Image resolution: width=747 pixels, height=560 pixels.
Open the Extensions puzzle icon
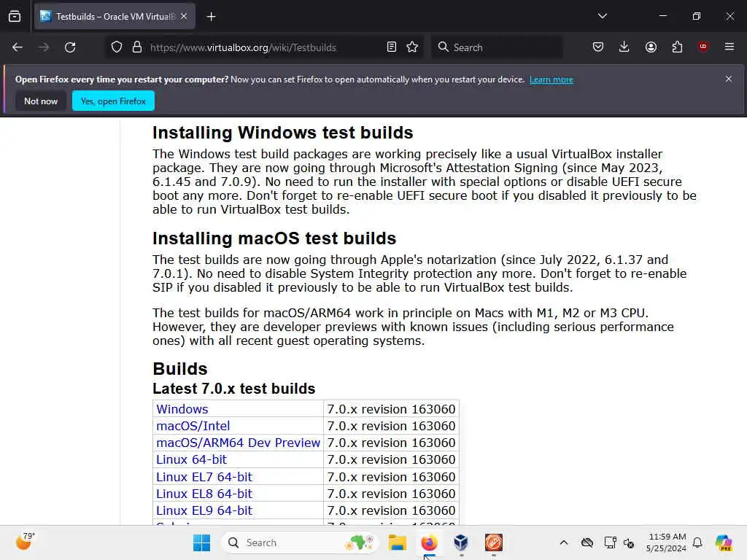point(677,47)
